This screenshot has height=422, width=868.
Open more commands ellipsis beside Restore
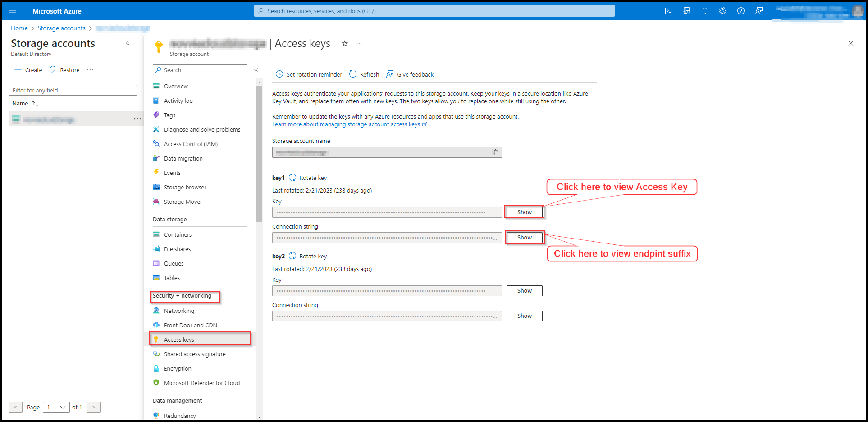pos(90,69)
